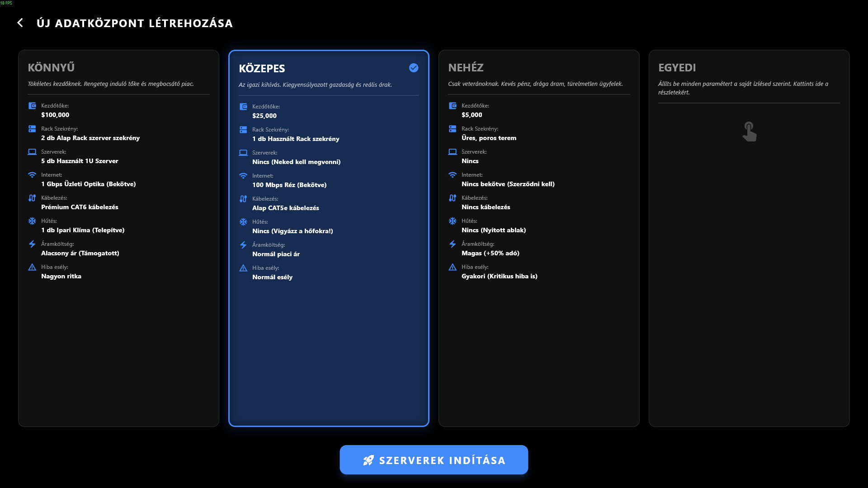Screen dimensions: 868x488
Task: Expand the Könnyű card description divider
Action: tap(118, 94)
